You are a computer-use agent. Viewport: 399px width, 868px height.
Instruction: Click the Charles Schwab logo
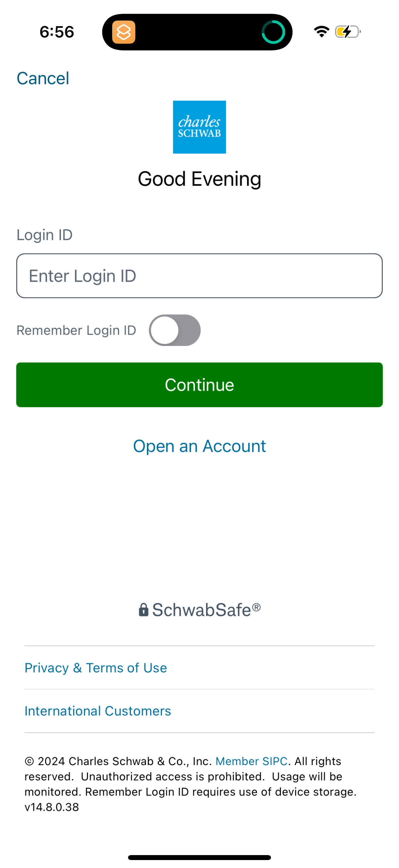(x=199, y=127)
